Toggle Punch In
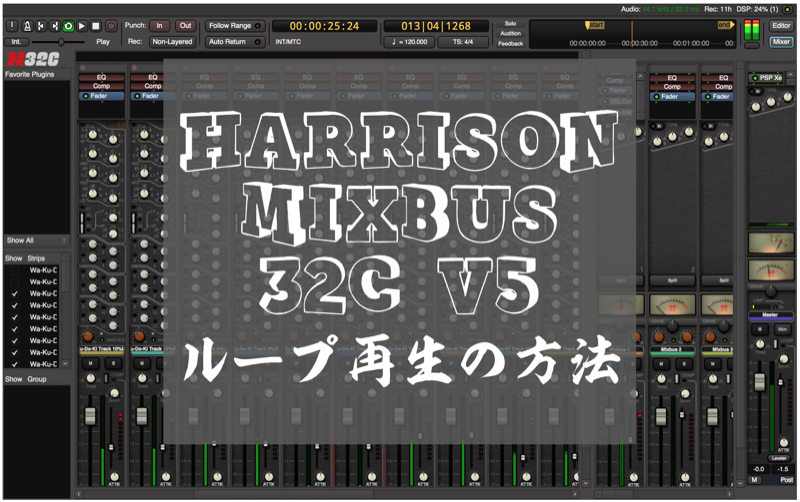Image resolution: width=800 pixels, height=502 pixels. [x=160, y=26]
